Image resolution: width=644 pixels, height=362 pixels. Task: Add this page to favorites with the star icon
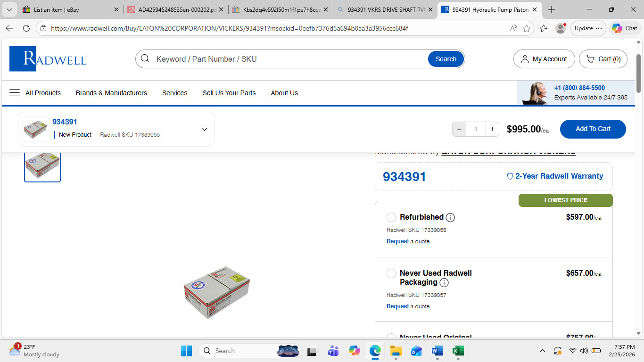527,28
